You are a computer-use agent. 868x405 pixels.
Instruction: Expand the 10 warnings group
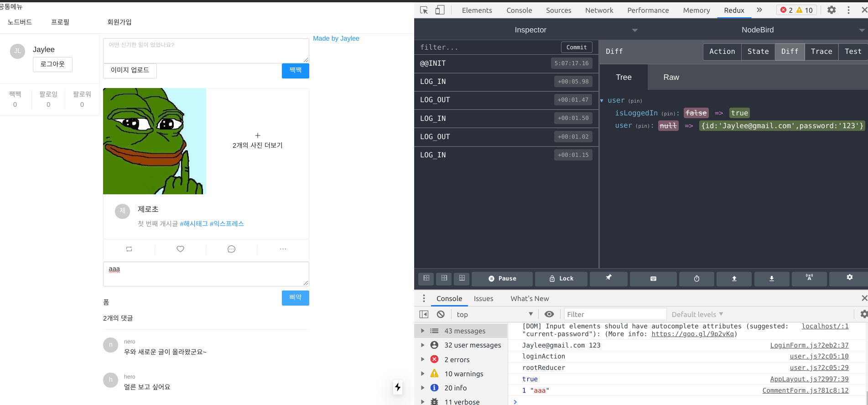click(422, 374)
